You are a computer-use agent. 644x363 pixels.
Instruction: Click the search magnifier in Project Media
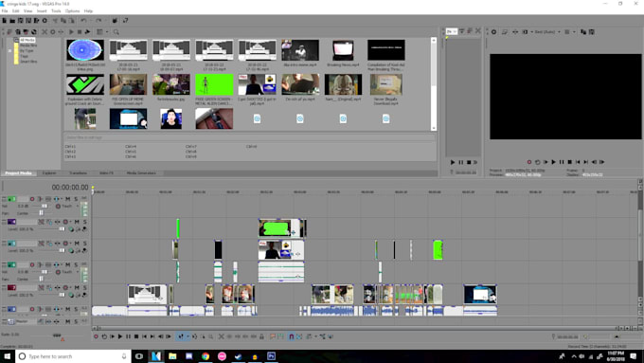click(x=116, y=32)
